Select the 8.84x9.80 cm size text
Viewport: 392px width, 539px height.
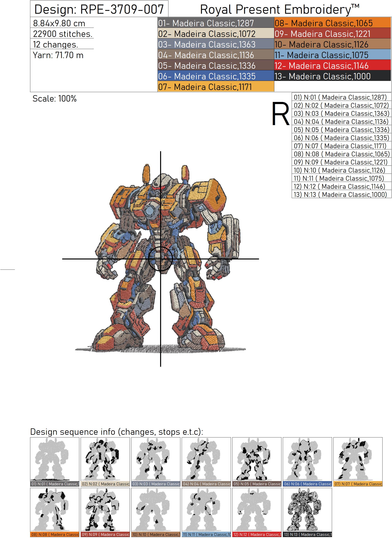(59, 23)
